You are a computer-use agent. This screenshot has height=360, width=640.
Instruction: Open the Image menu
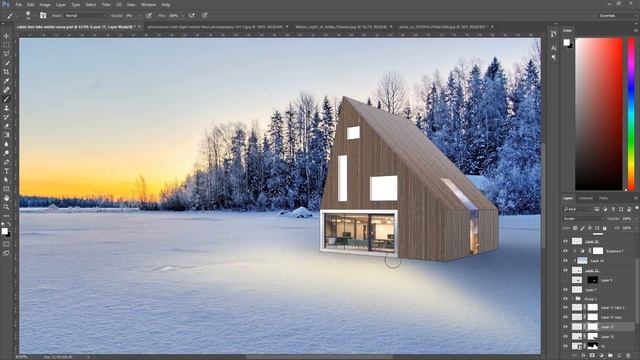(45, 4)
